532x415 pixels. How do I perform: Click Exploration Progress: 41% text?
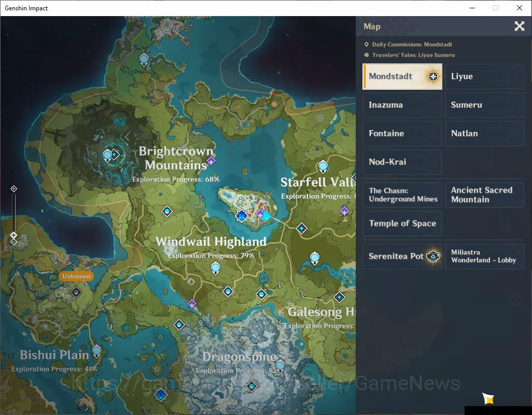pos(54,369)
